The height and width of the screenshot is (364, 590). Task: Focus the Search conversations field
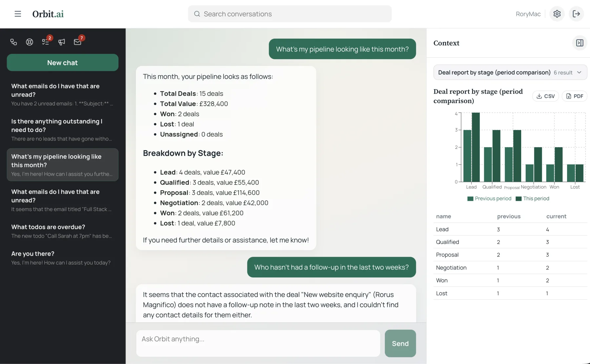click(290, 14)
